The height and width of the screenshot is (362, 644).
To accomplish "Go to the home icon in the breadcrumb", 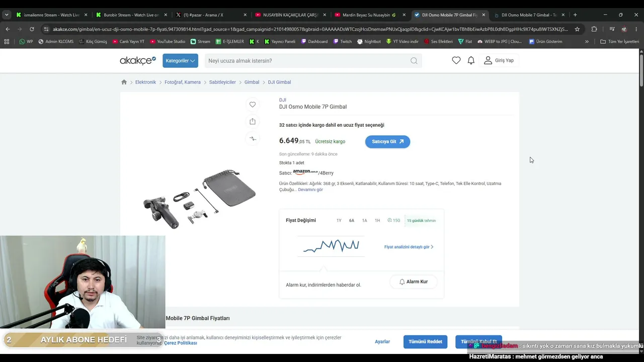I will coord(124,82).
